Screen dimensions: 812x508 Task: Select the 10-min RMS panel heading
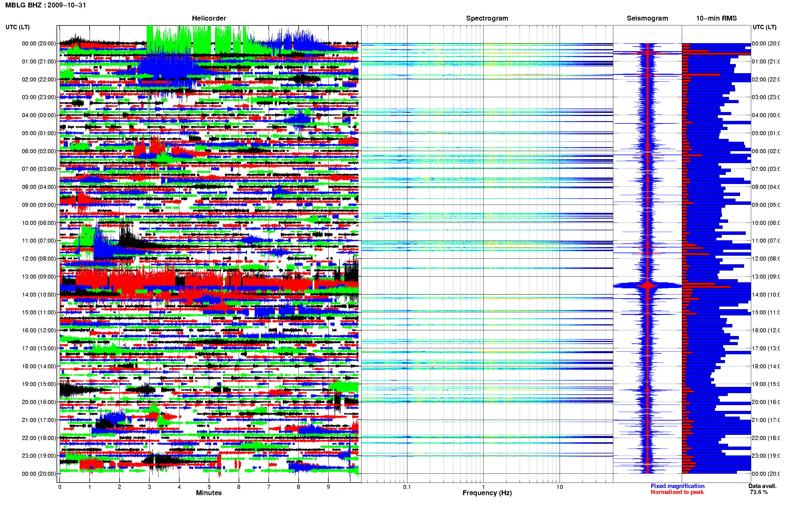pos(716,18)
